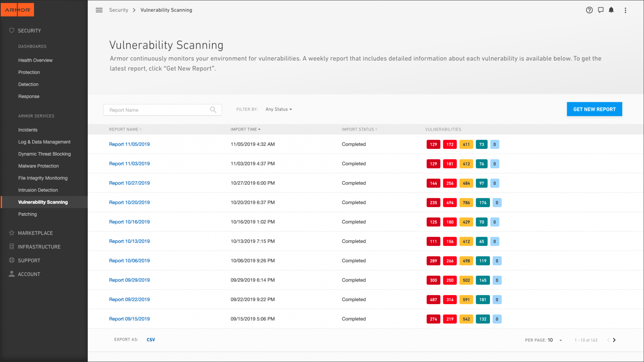Click yellow 498 badge in 10/06 report
The width and height of the screenshot is (644, 362).
tap(466, 261)
